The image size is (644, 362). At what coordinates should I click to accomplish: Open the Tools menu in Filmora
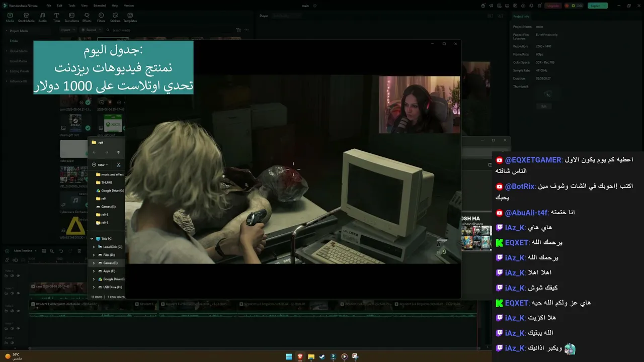pos(72,6)
